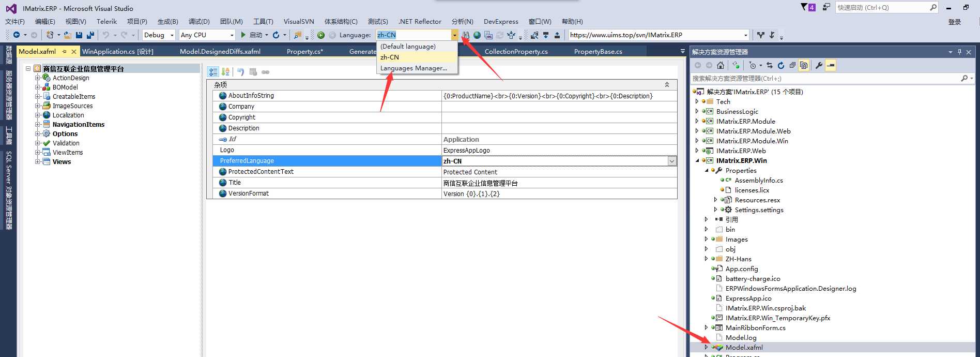Open the DevExpress menu

coord(501,21)
